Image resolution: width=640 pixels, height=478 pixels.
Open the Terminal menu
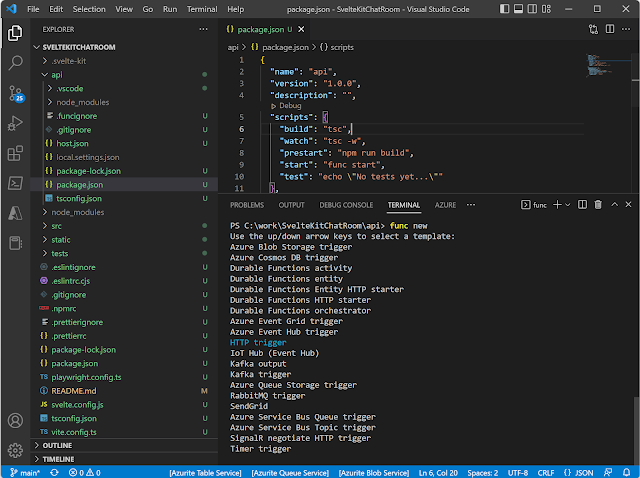(202, 9)
